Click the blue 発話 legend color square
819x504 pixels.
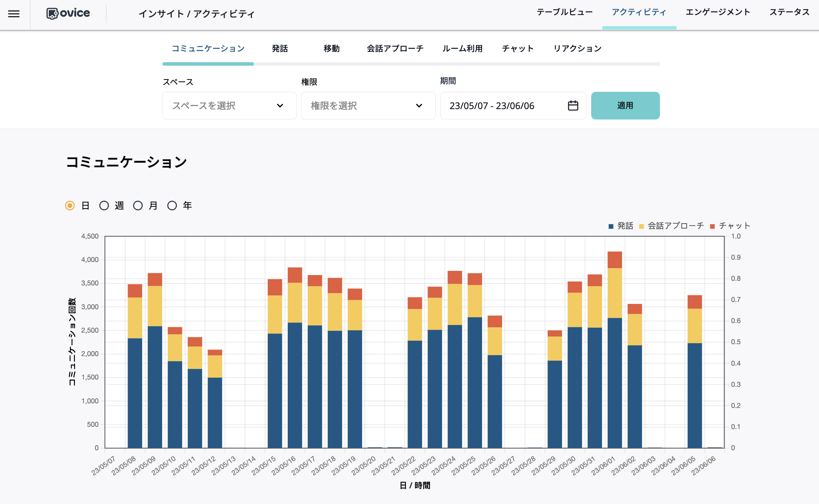pos(610,226)
